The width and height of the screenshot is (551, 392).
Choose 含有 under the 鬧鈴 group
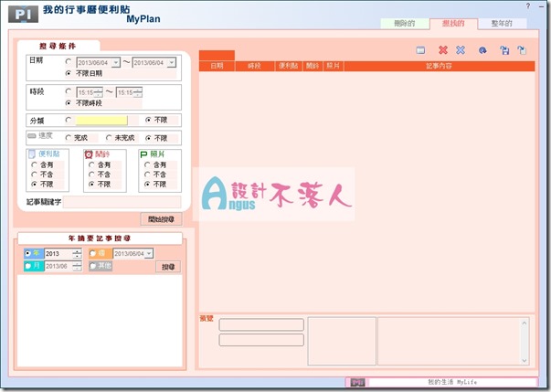coord(89,164)
